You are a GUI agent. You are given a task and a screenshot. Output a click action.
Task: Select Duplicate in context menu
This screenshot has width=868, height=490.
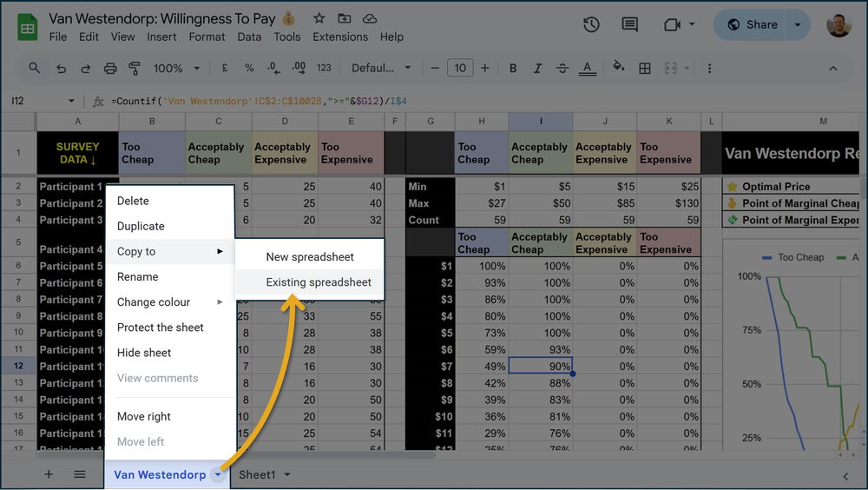pyautogui.click(x=170, y=226)
